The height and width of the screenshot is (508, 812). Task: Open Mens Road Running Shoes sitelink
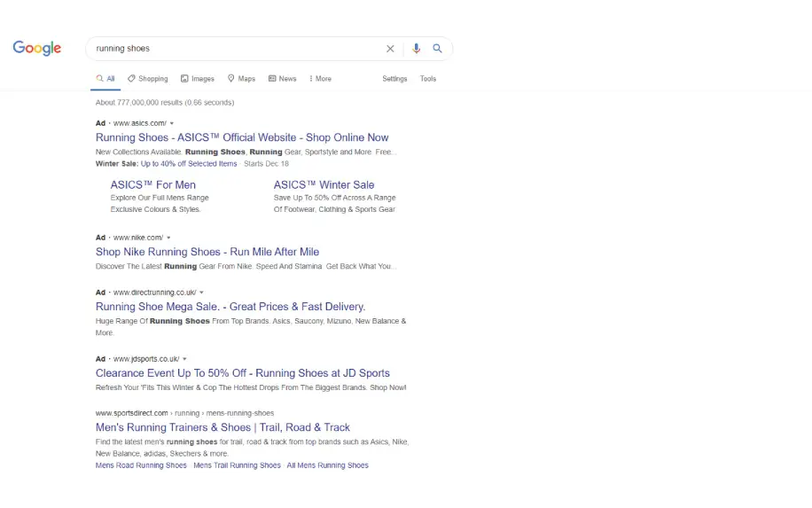click(x=141, y=465)
